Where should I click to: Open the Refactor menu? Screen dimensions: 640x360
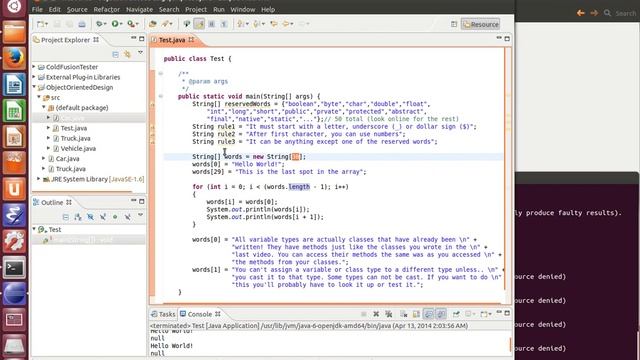point(107,9)
